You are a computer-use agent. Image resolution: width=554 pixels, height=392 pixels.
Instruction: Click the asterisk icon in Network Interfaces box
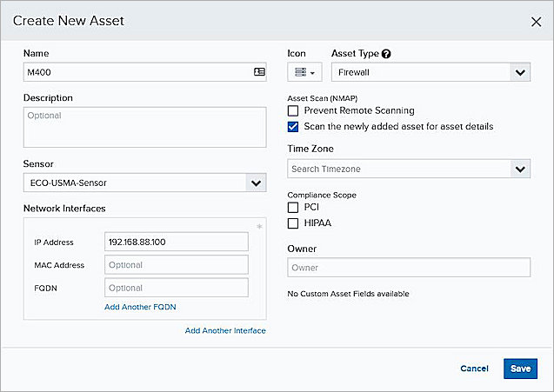point(258,228)
